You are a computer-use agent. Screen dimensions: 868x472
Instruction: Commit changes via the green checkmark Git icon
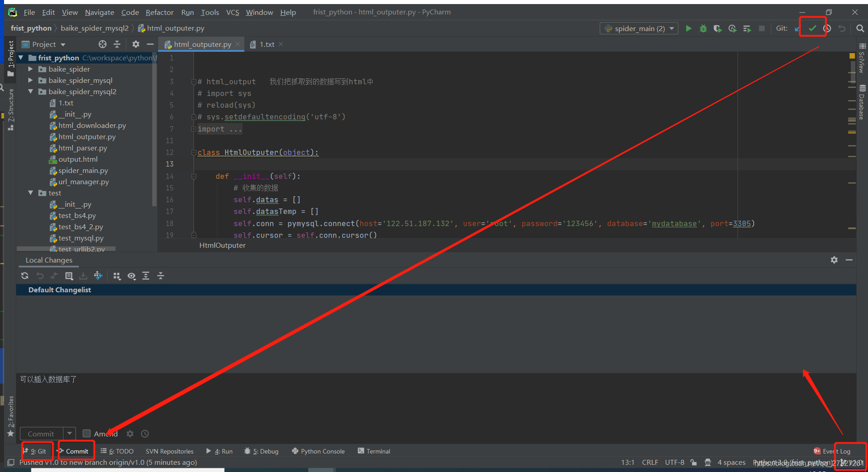[x=813, y=27]
